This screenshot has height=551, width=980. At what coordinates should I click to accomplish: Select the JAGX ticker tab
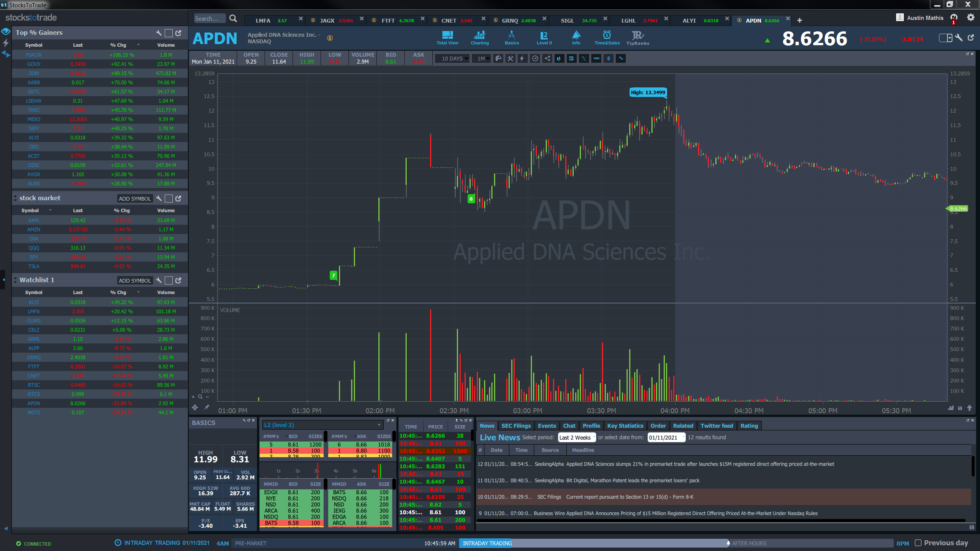[327, 20]
